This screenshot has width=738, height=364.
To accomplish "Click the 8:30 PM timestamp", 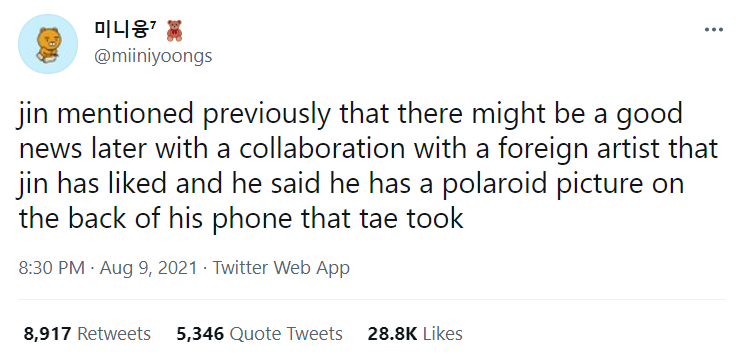I will (x=52, y=268).
